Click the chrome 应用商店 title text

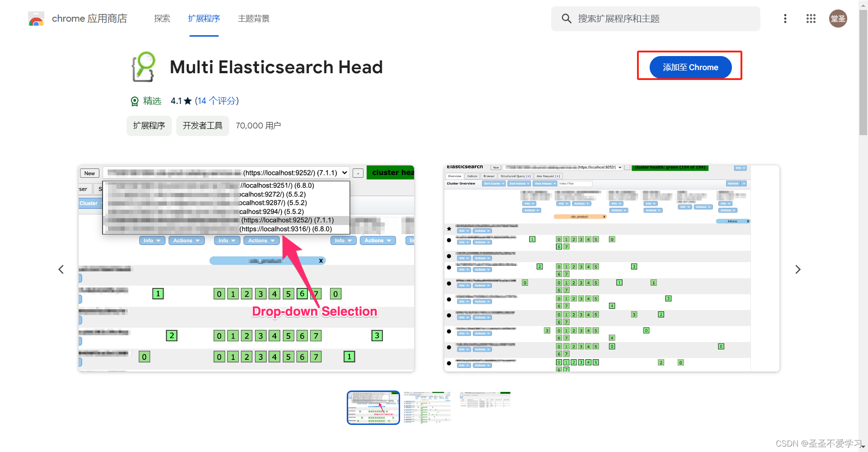pyautogui.click(x=90, y=19)
